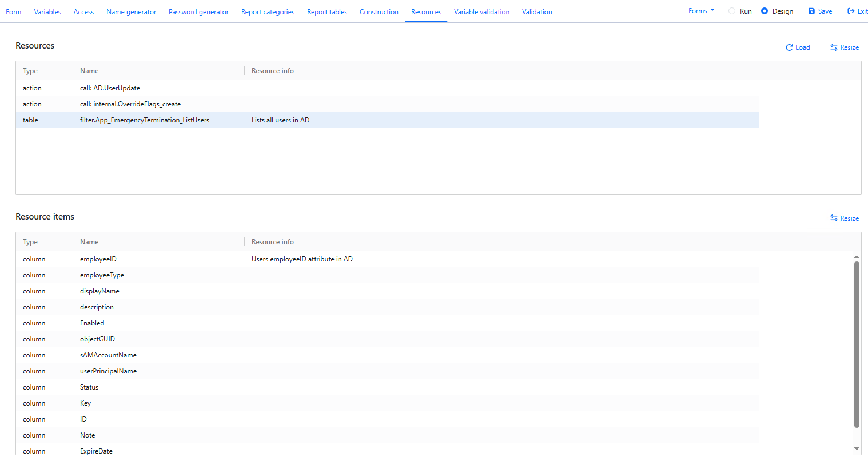Click the Exit link text

pyautogui.click(x=862, y=11)
